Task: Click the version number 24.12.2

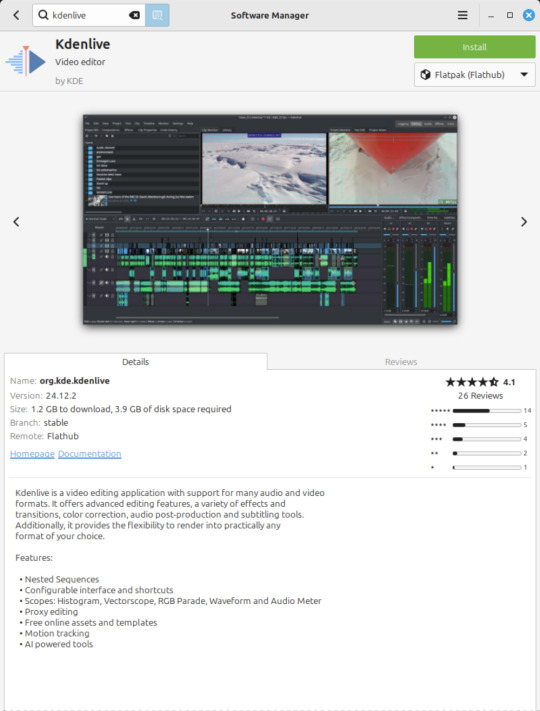Action: click(x=61, y=395)
